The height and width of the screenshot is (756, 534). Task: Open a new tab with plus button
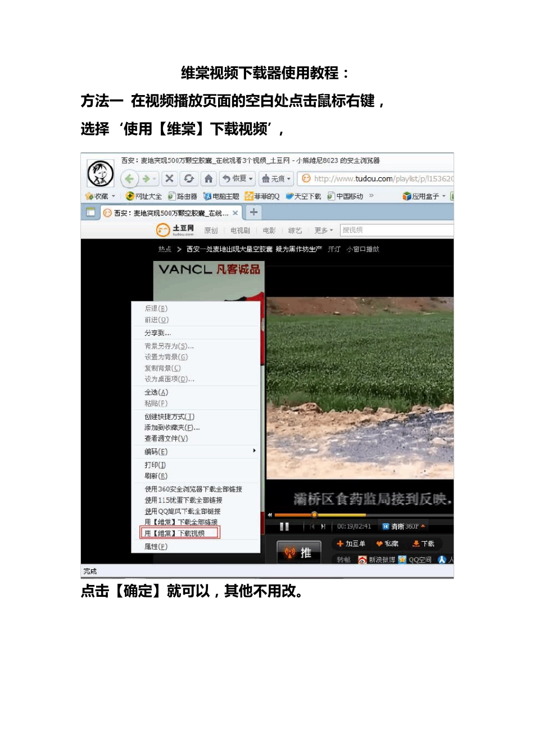pyautogui.click(x=254, y=212)
